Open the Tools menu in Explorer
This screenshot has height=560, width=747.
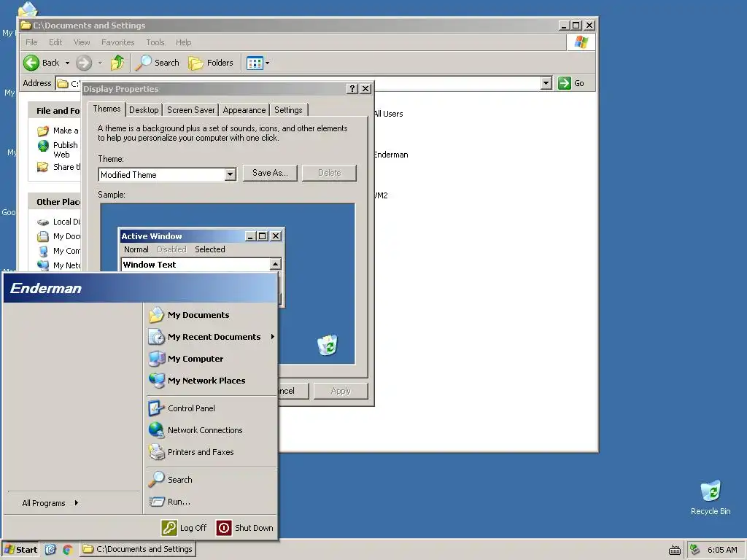click(155, 42)
